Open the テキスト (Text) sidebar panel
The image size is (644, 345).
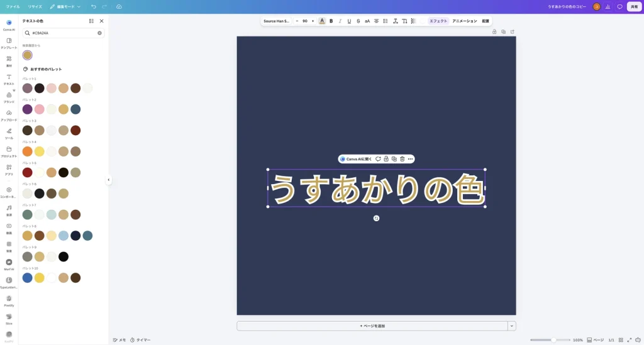(x=9, y=79)
